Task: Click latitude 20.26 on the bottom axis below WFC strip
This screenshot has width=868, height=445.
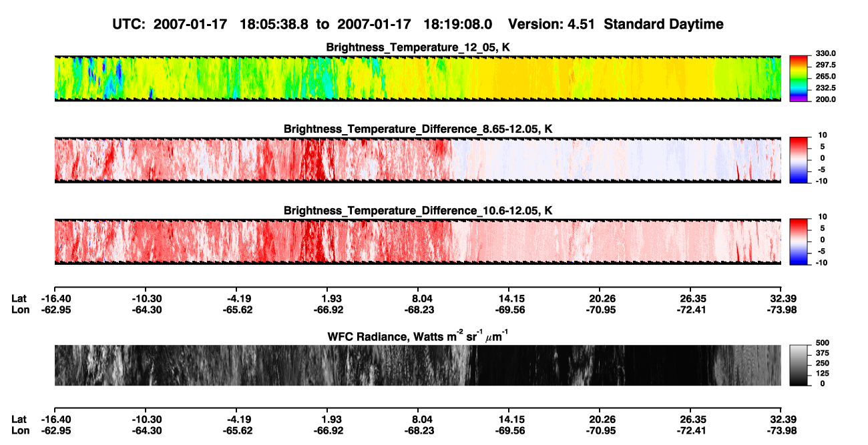Action: pos(600,419)
